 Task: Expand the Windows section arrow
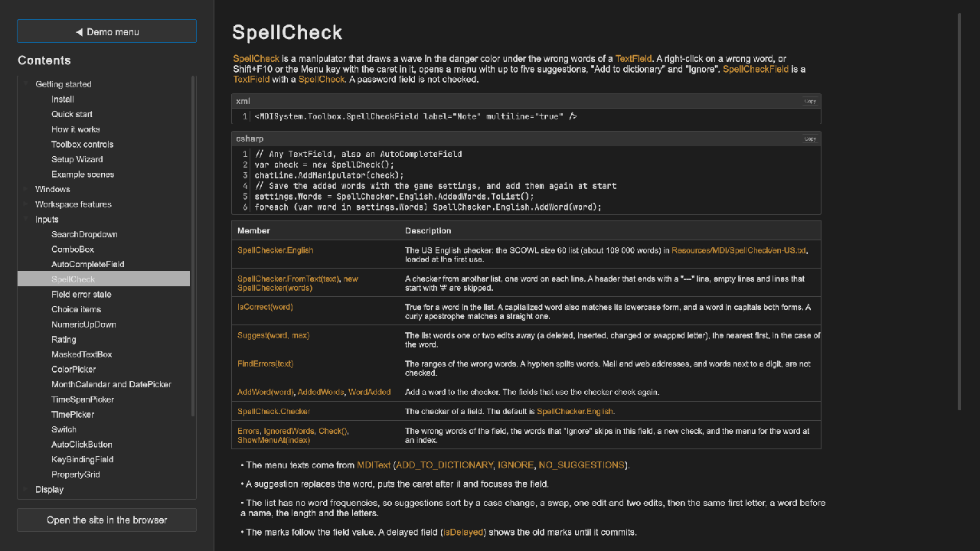click(27, 189)
